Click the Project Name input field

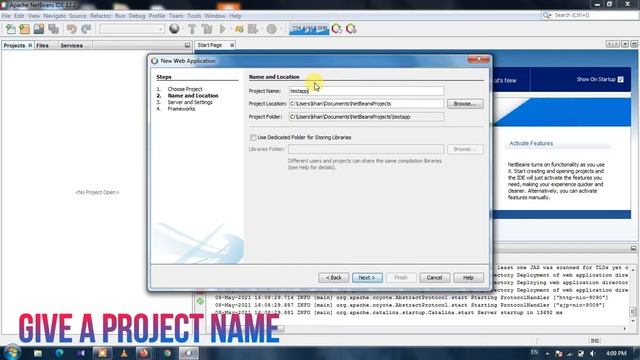pos(366,91)
